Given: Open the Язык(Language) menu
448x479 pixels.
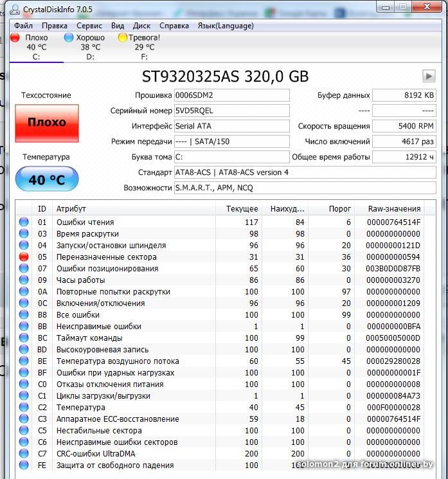Looking at the screenshot, I should [226, 26].
